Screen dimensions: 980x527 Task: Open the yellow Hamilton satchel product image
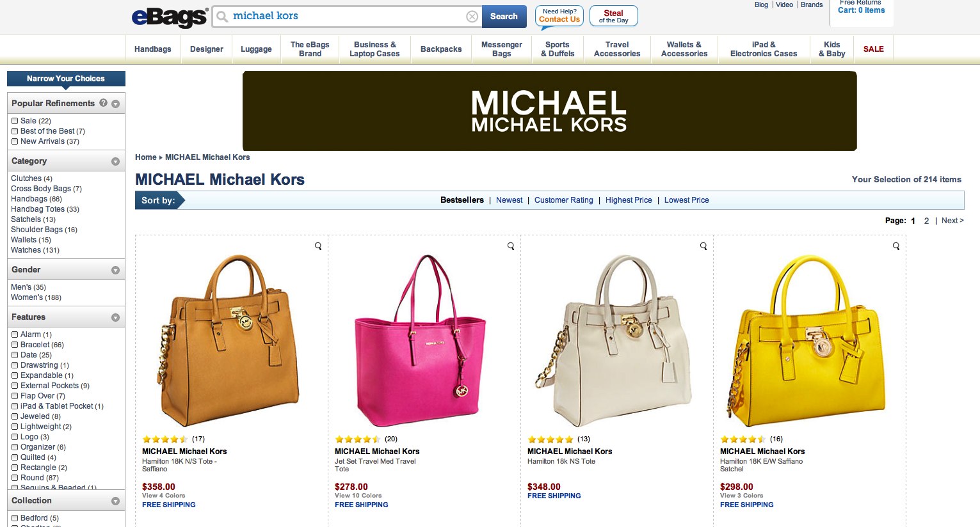tap(809, 340)
